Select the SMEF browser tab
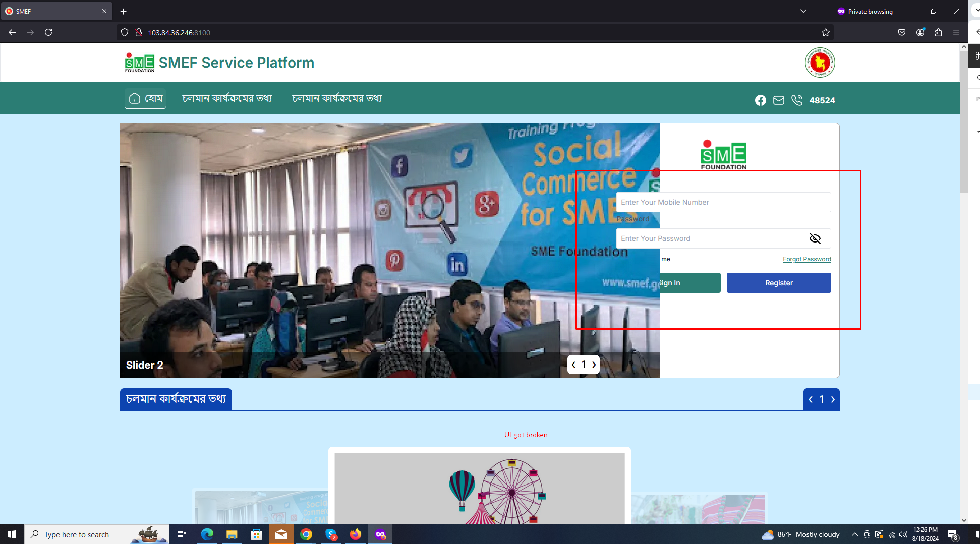The width and height of the screenshot is (980, 544). pos(56,11)
